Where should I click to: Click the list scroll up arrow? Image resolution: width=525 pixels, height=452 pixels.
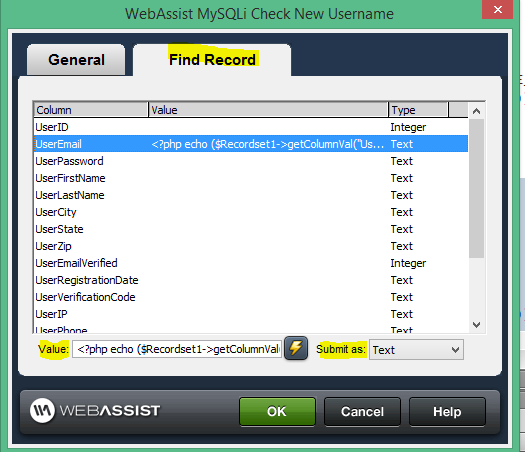click(x=476, y=111)
